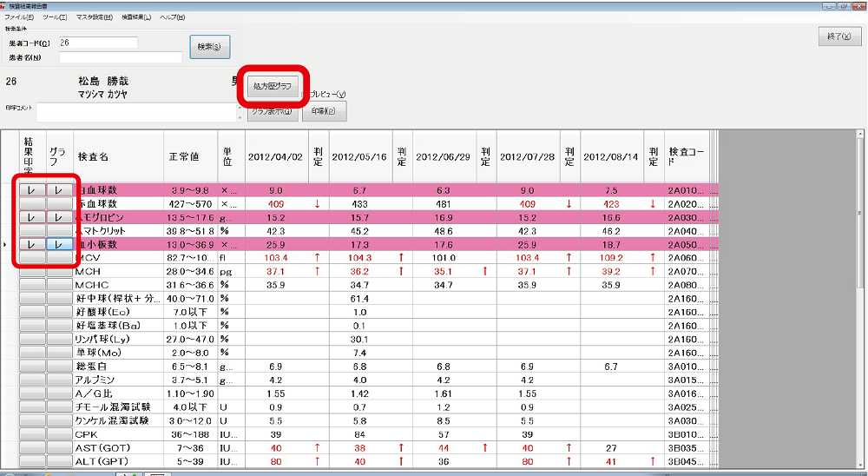Click value 8.5 in クンケル混濁試験 row

click(x=444, y=420)
